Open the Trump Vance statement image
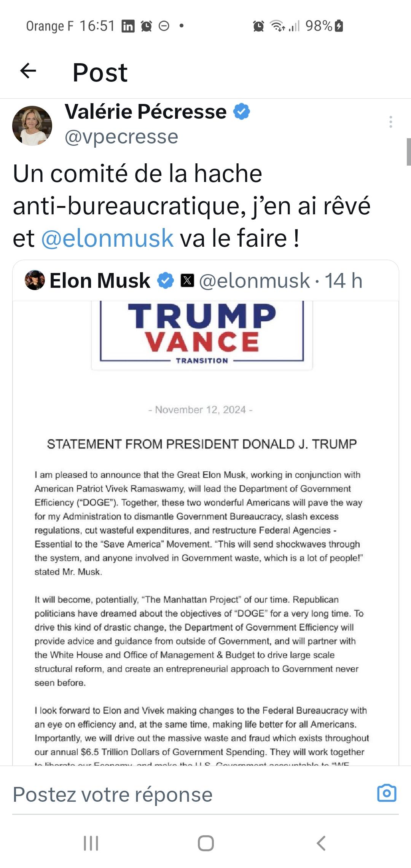This screenshot has height=868, width=411. 205,533
